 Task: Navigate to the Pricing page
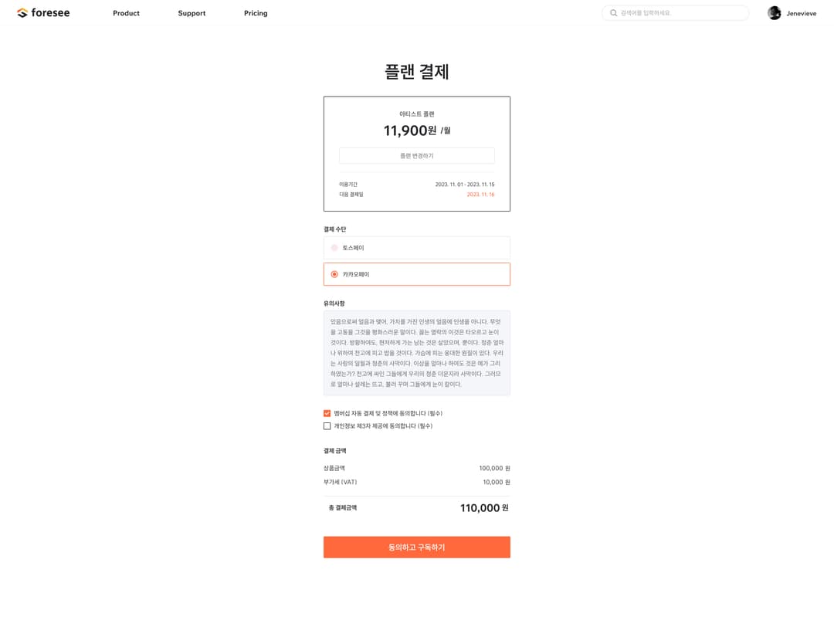256,13
